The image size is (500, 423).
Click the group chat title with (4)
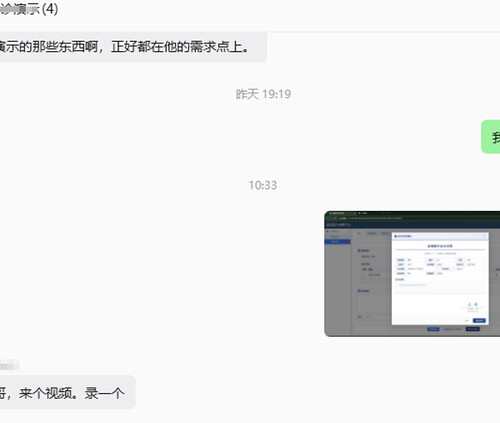[29, 9]
